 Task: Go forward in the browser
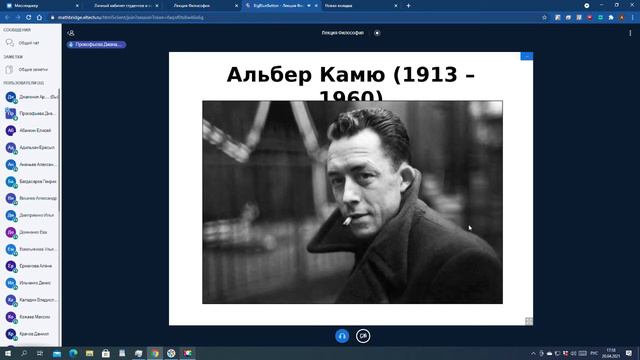click(x=18, y=18)
